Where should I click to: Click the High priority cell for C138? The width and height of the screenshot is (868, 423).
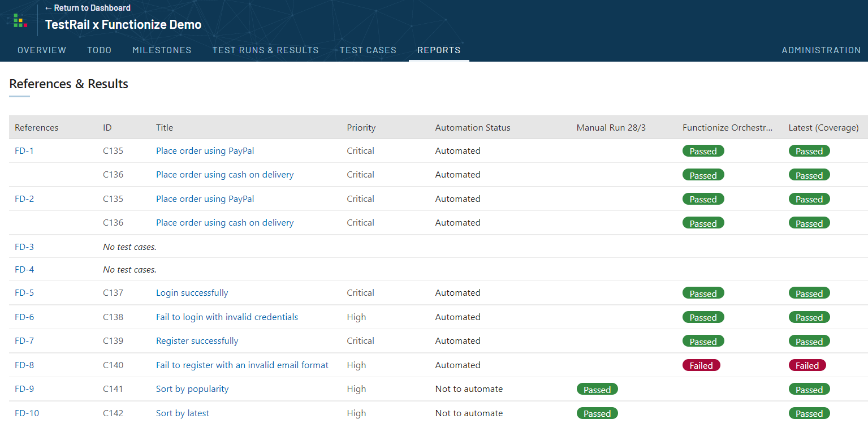point(356,317)
